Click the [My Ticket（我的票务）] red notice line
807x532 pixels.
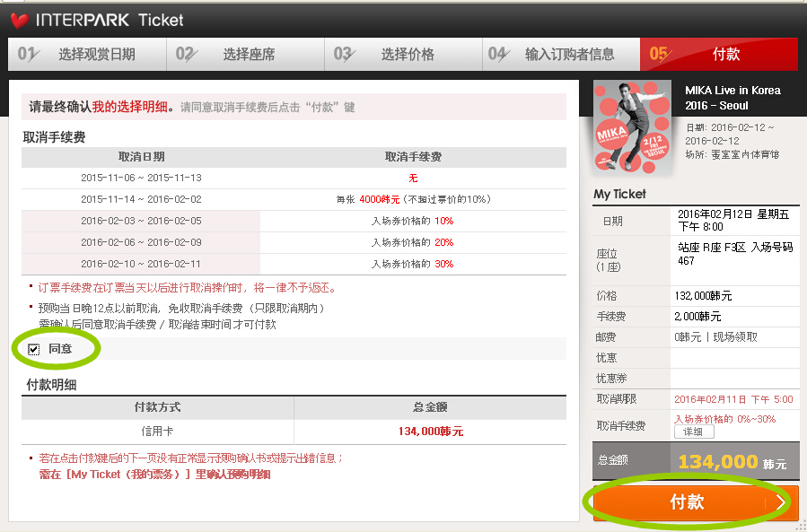pyautogui.click(x=155, y=475)
